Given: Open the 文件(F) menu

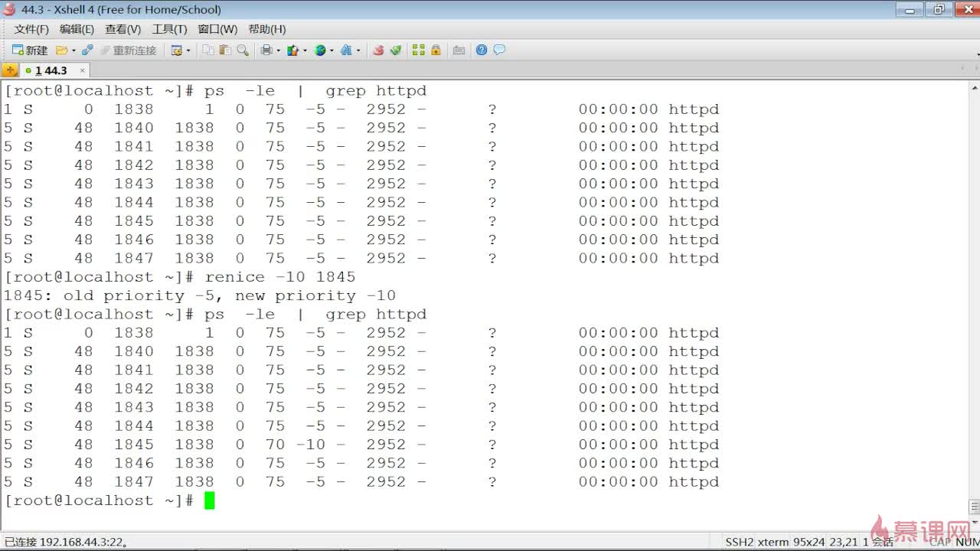Looking at the screenshot, I should click(x=31, y=29).
